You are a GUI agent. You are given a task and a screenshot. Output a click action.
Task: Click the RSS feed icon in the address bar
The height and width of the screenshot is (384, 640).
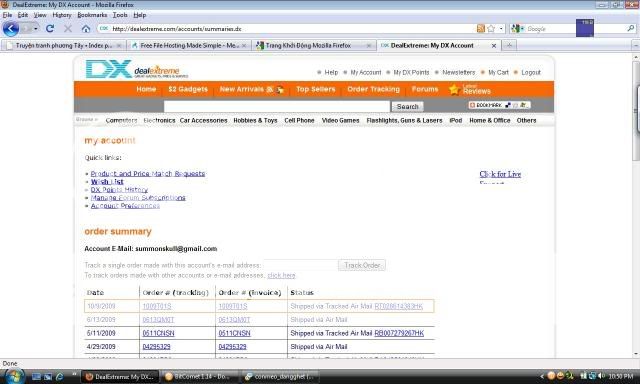click(481, 29)
